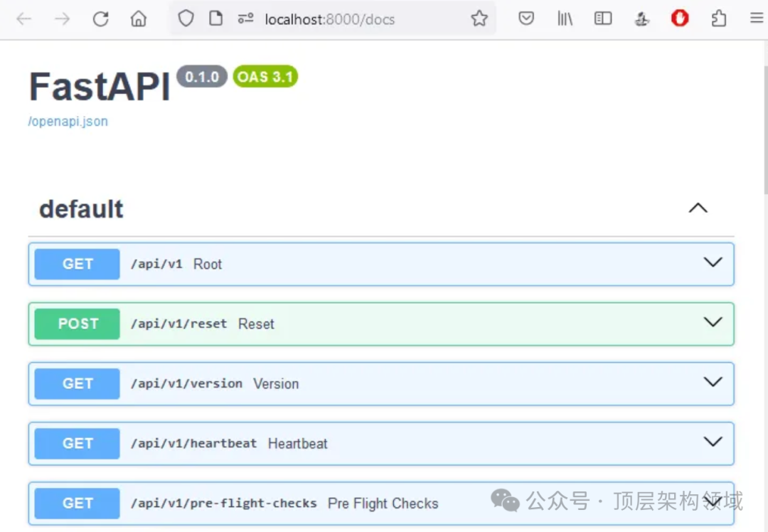Click the FastAPI title heading
Screen dimensions: 768x532
(x=100, y=87)
